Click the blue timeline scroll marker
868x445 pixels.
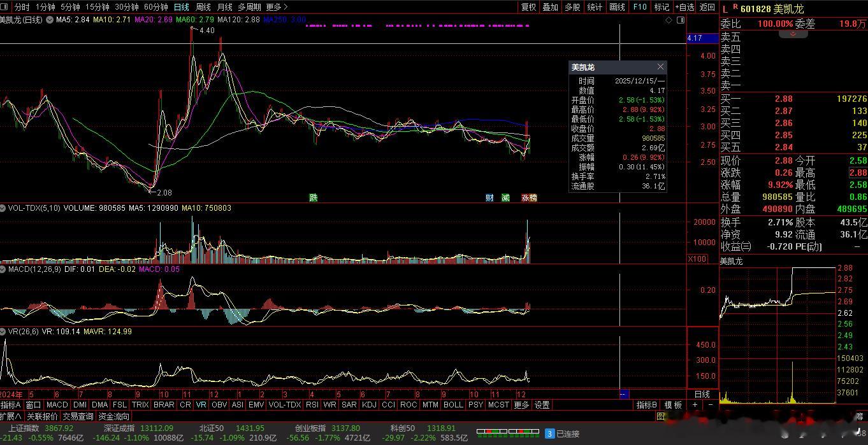click(624, 394)
